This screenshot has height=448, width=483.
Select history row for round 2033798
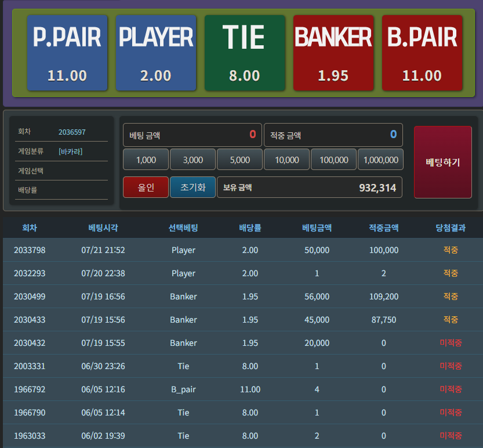click(x=243, y=250)
